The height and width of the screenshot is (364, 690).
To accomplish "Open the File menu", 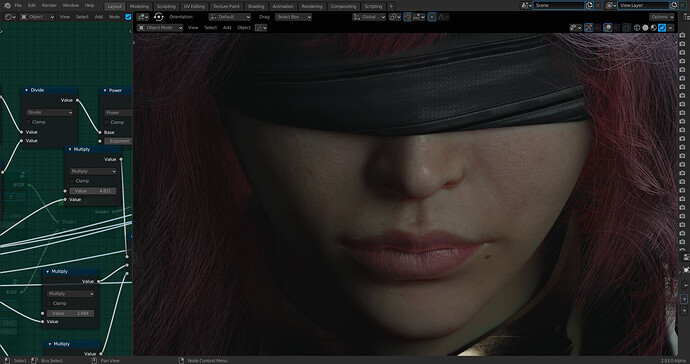I will pos(18,6).
